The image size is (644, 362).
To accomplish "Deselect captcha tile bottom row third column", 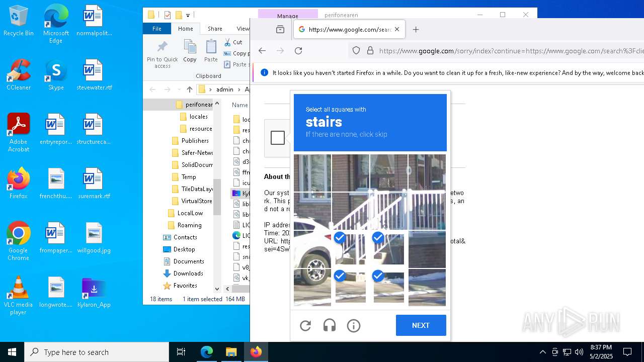I will tap(389, 288).
